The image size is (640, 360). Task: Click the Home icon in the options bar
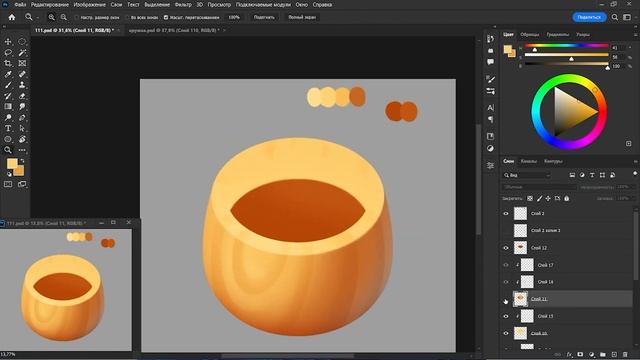[x=12, y=17]
